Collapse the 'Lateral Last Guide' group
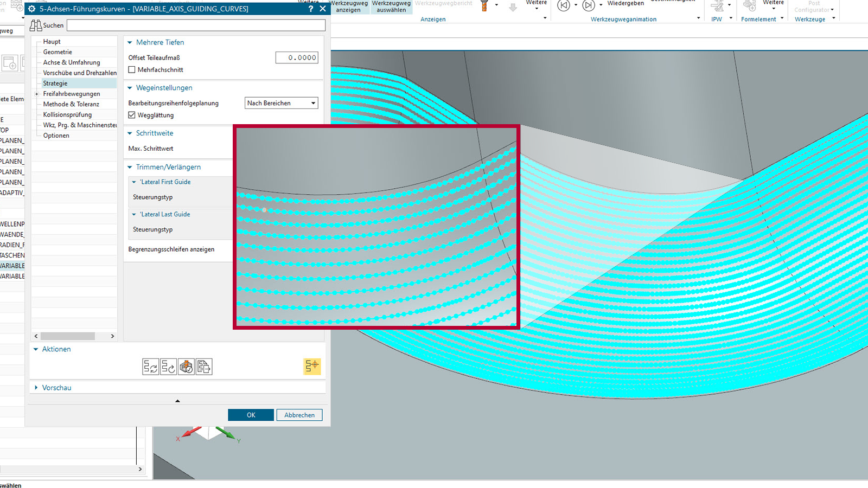 coord(134,215)
